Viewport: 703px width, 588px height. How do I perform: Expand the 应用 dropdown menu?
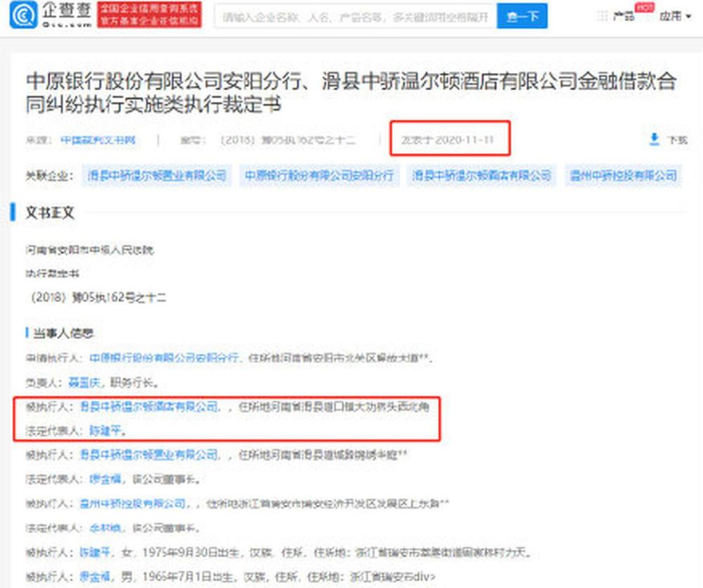(x=675, y=16)
